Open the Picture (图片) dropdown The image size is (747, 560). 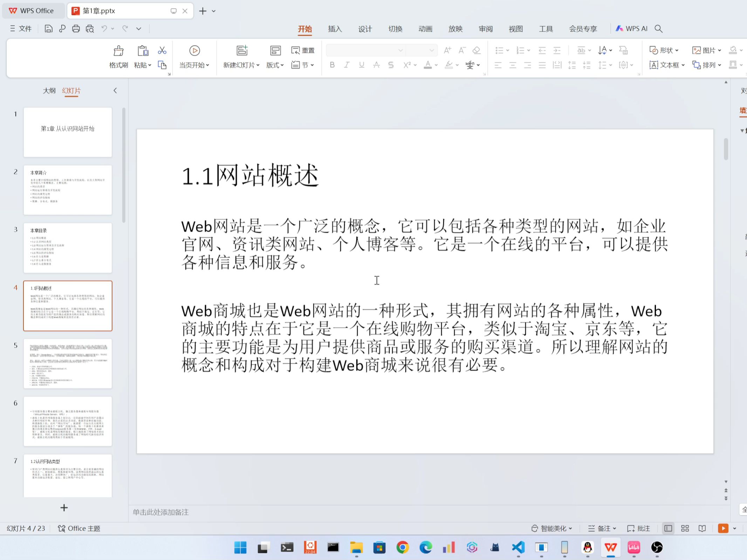(707, 50)
